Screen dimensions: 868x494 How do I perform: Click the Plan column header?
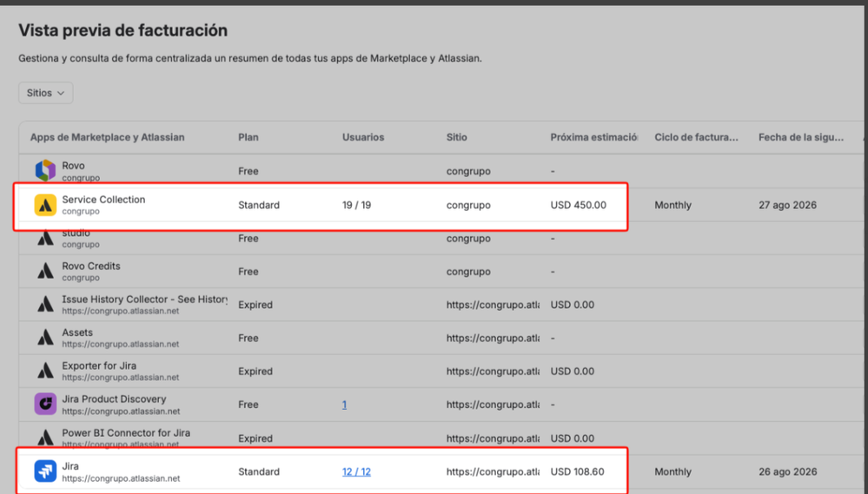248,137
